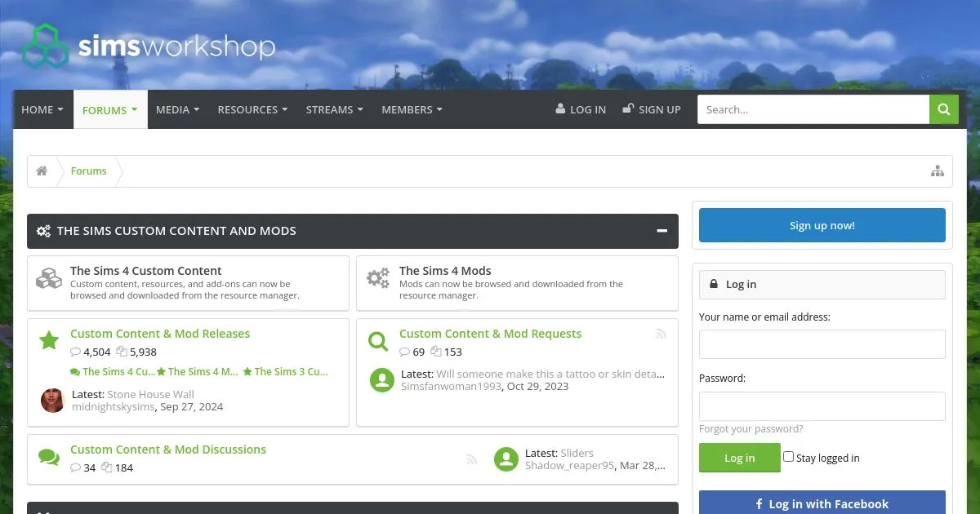Click the star icon for Mod Releases forum
The image size is (980, 514).
49,340
